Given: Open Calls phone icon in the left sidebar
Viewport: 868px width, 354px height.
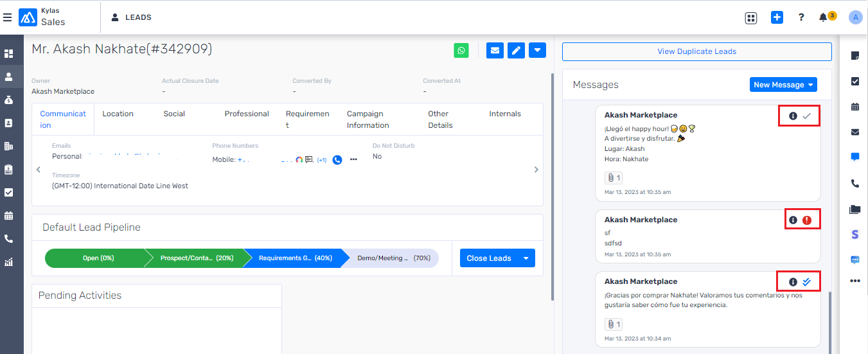Looking at the screenshot, I should (x=9, y=238).
